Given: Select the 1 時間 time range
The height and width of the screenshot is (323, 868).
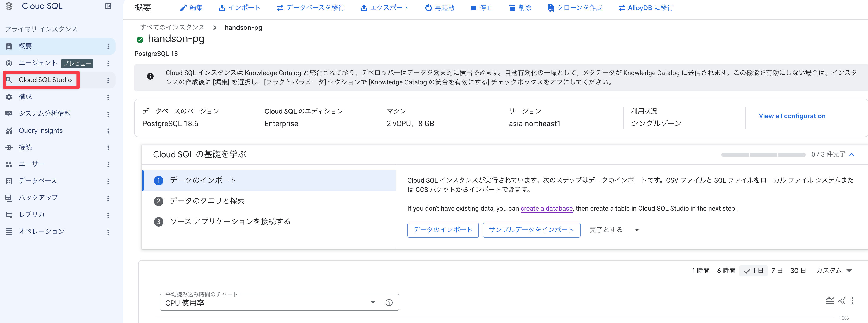Looking at the screenshot, I should click(x=701, y=271).
